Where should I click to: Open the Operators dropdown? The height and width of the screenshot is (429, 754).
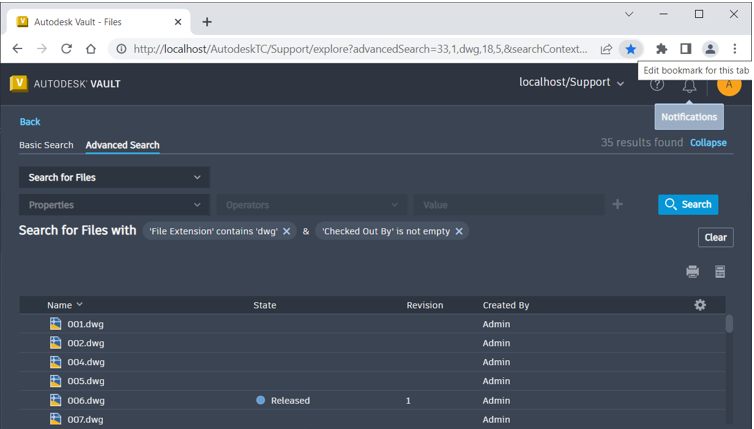point(311,205)
